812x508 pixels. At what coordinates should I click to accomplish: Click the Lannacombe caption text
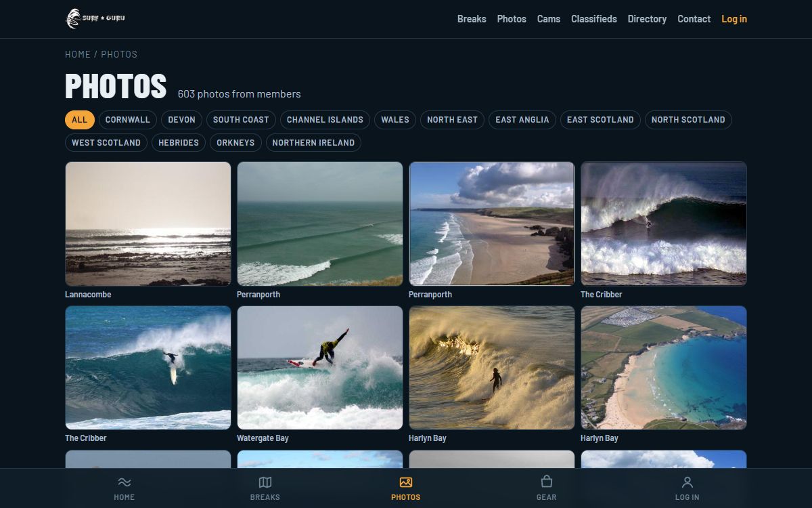(88, 295)
